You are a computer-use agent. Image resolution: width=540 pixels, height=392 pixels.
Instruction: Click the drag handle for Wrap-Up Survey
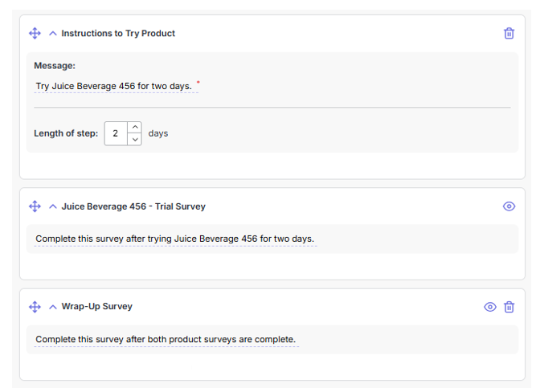coord(35,307)
